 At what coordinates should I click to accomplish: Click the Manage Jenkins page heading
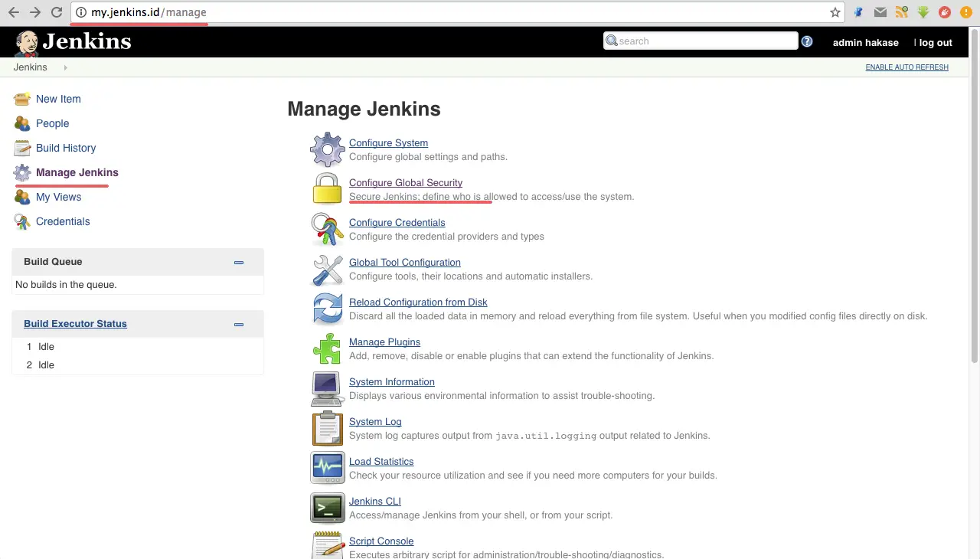pyautogui.click(x=364, y=109)
